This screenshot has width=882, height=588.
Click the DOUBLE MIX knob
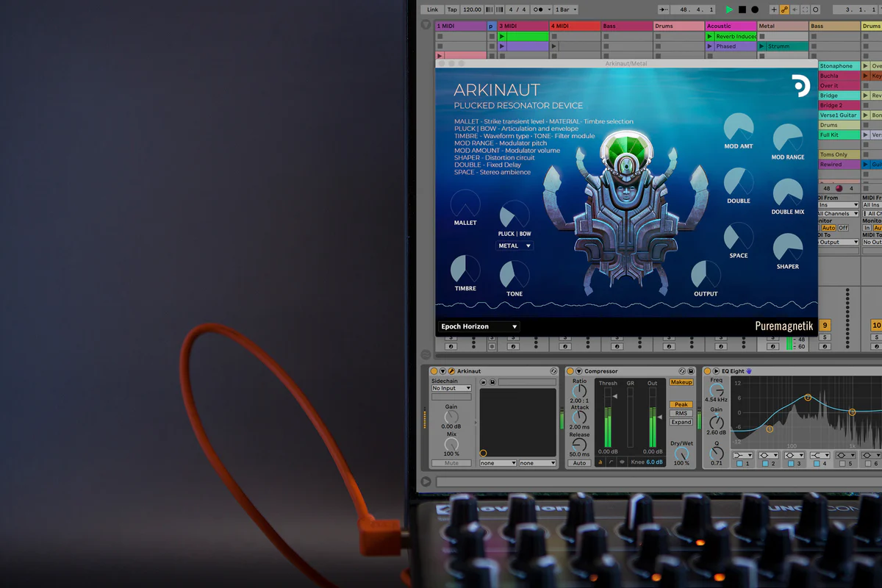(788, 193)
